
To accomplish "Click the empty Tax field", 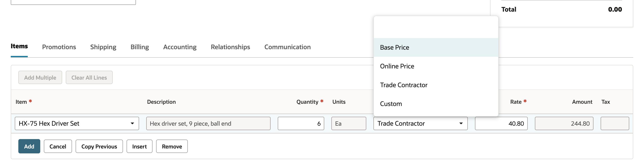I will (615, 123).
